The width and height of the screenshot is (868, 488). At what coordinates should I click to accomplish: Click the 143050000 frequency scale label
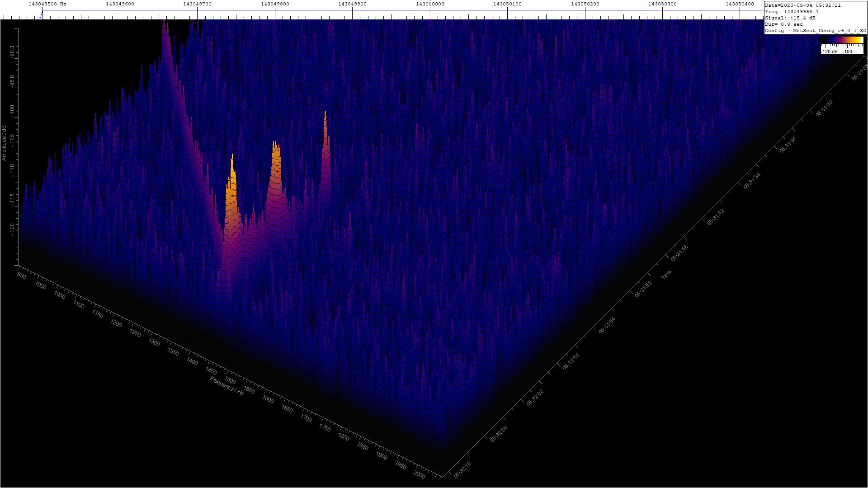pos(430,4)
